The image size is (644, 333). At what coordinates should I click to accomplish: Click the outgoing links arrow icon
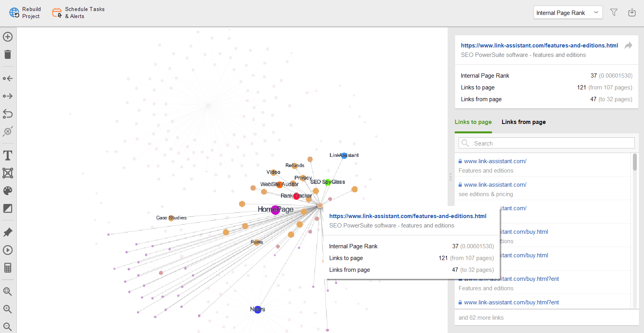pos(8,96)
